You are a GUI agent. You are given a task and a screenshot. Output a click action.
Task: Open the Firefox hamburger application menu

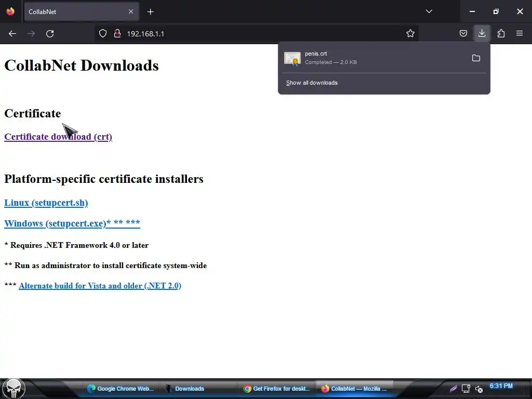pos(520,34)
